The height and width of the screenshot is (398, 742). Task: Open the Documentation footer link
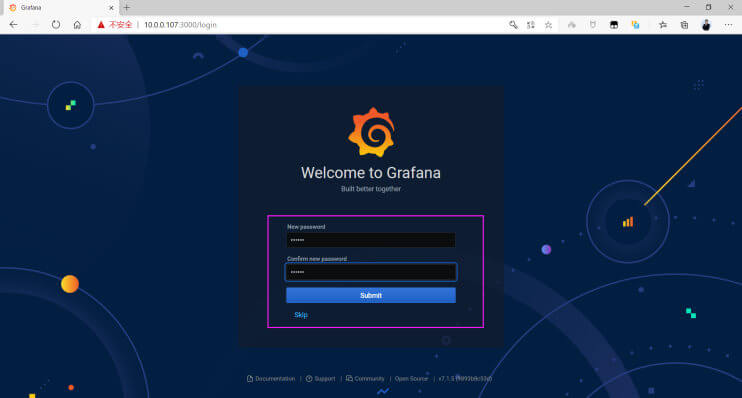[271, 379]
